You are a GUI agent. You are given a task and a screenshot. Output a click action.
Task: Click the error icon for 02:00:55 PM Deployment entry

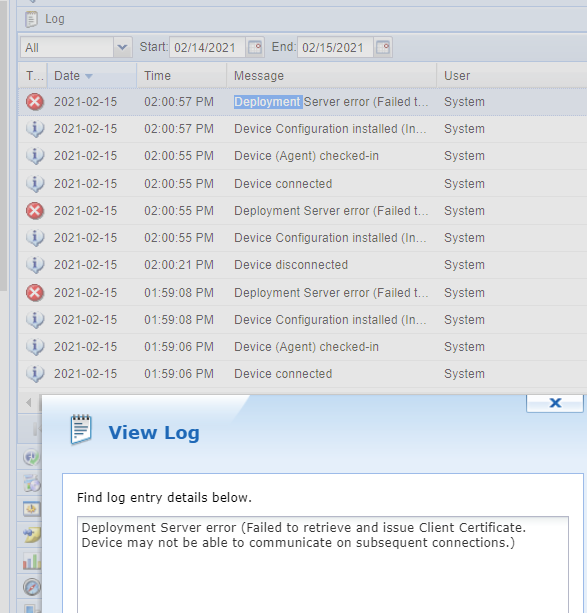tap(35, 211)
